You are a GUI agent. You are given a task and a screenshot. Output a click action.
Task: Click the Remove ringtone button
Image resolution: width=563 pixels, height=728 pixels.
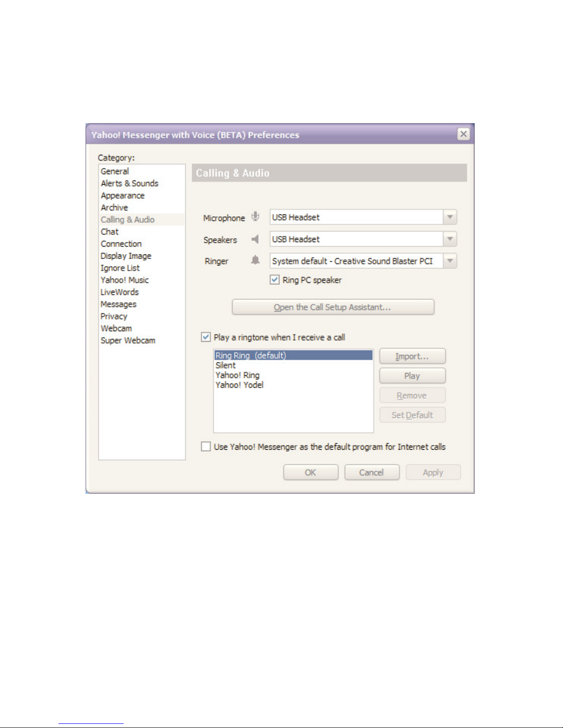pos(412,395)
